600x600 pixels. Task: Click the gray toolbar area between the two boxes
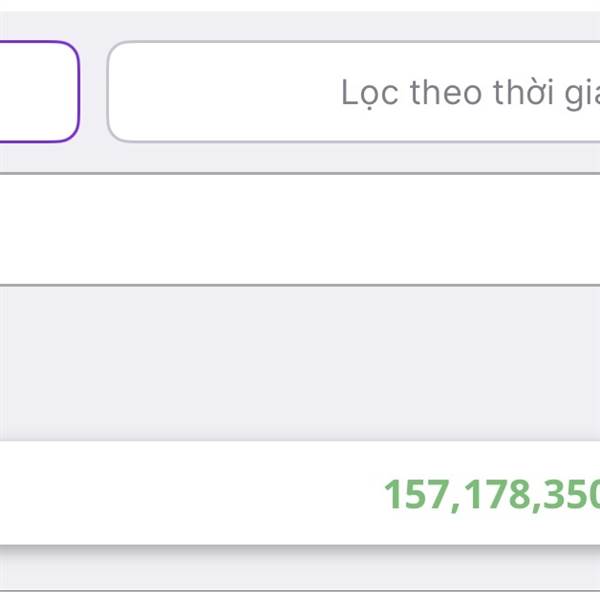[93, 92]
